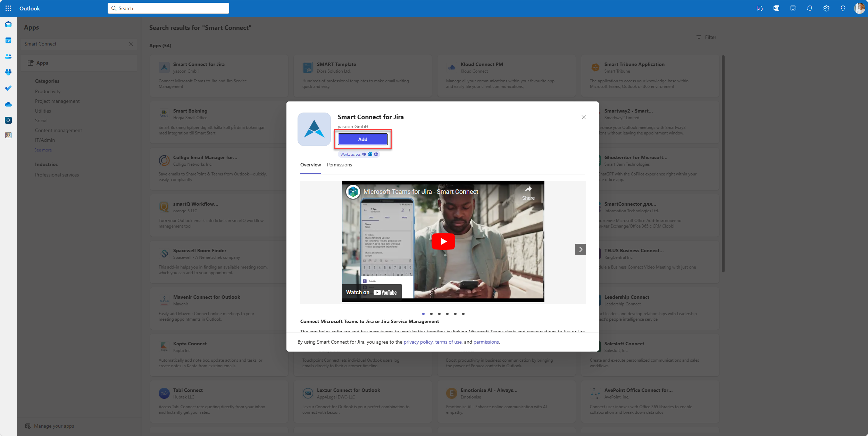
Task: Share the YouTube video
Action: pyautogui.click(x=528, y=193)
